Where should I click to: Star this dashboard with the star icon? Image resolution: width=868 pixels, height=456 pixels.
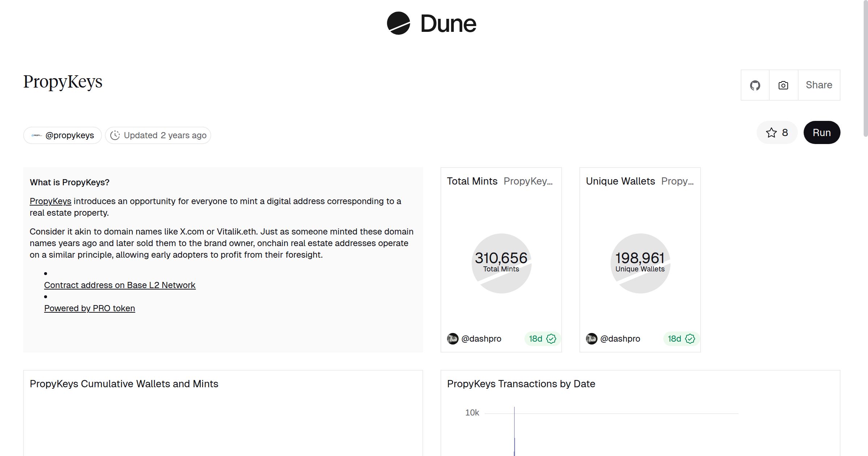pos(771,132)
